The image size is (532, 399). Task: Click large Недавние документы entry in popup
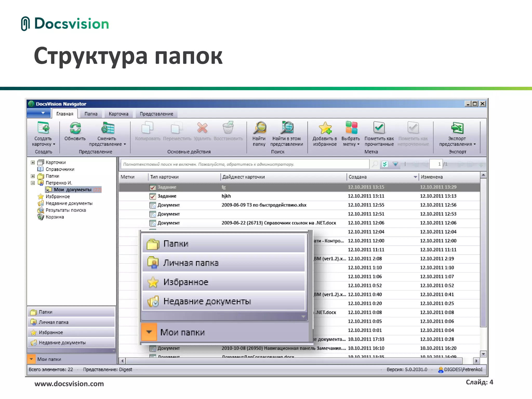(223, 301)
